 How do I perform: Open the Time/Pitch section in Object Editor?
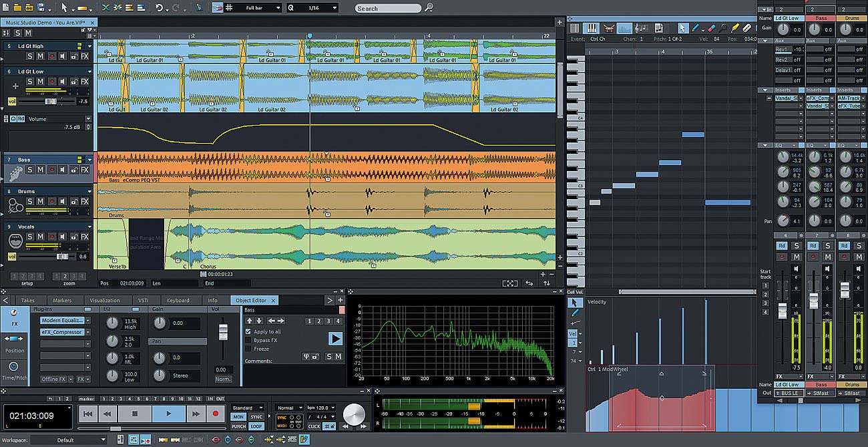[15, 371]
